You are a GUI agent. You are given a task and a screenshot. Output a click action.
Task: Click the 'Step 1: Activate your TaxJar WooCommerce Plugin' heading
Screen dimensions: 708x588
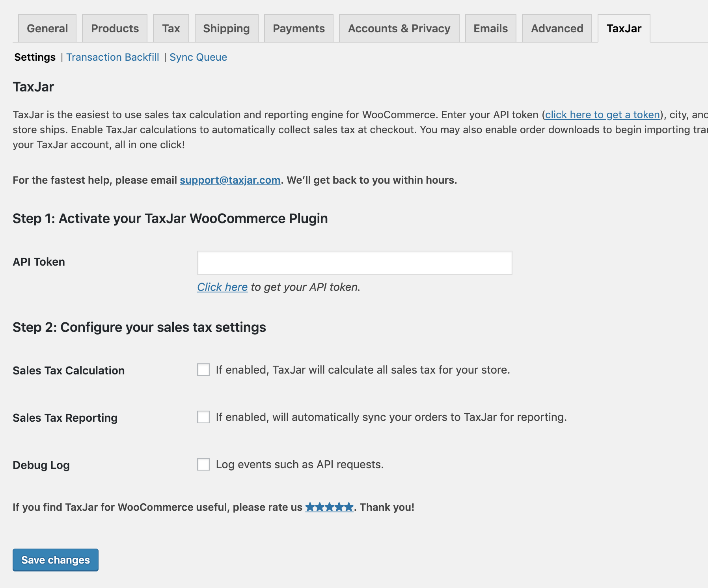tap(170, 218)
